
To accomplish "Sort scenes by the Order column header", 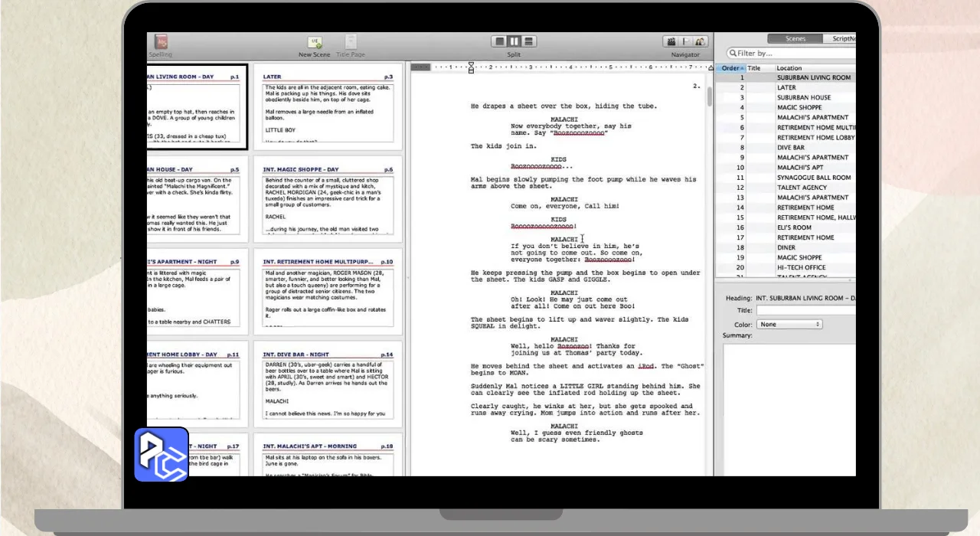I will pyautogui.click(x=731, y=68).
